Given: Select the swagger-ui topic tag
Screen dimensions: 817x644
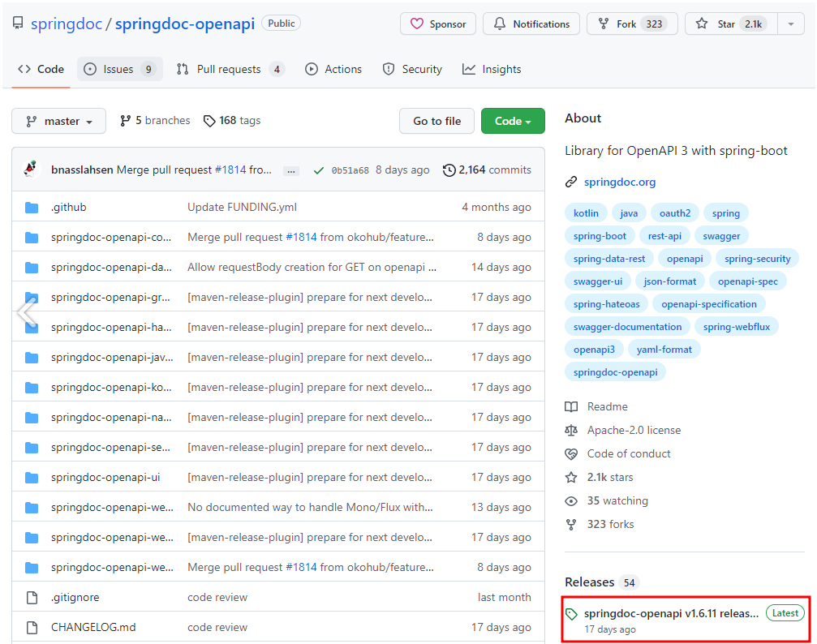Looking at the screenshot, I should [x=598, y=281].
